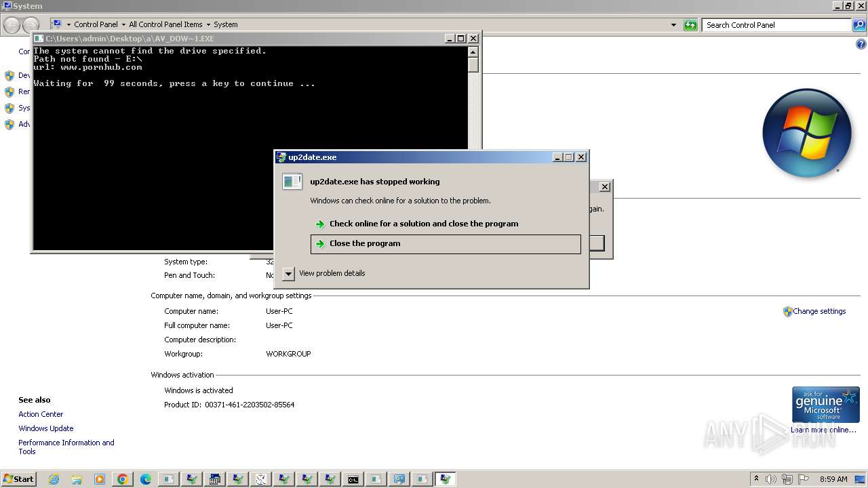Screen dimensions: 868x488
Task: Select the All Control Panel Items breadcrumb
Action: point(165,25)
